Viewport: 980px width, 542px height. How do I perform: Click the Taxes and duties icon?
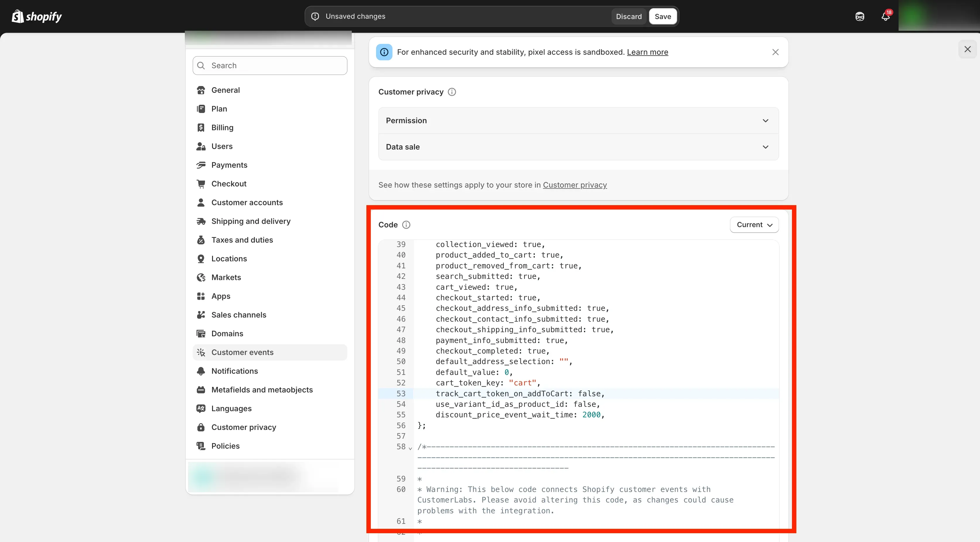tap(201, 240)
